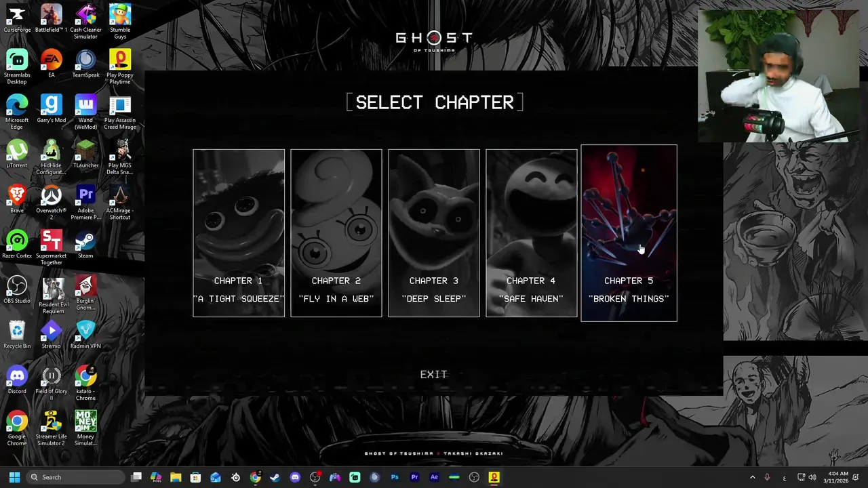Open Task View on the taskbar
Viewport: 868px width, 488px height.
tap(136, 477)
